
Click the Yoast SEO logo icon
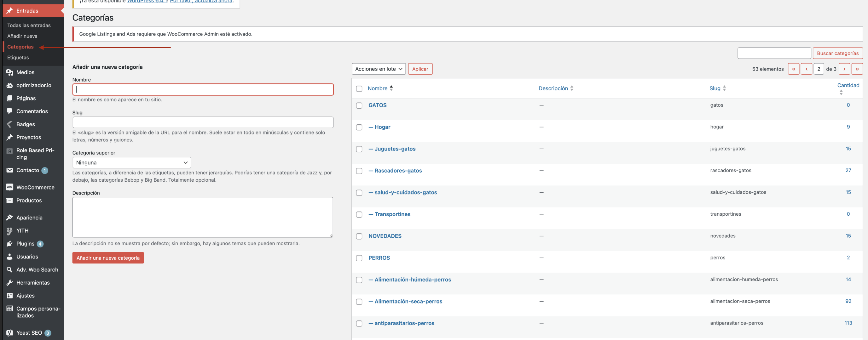pyautogui.click(x=9, y=333)
